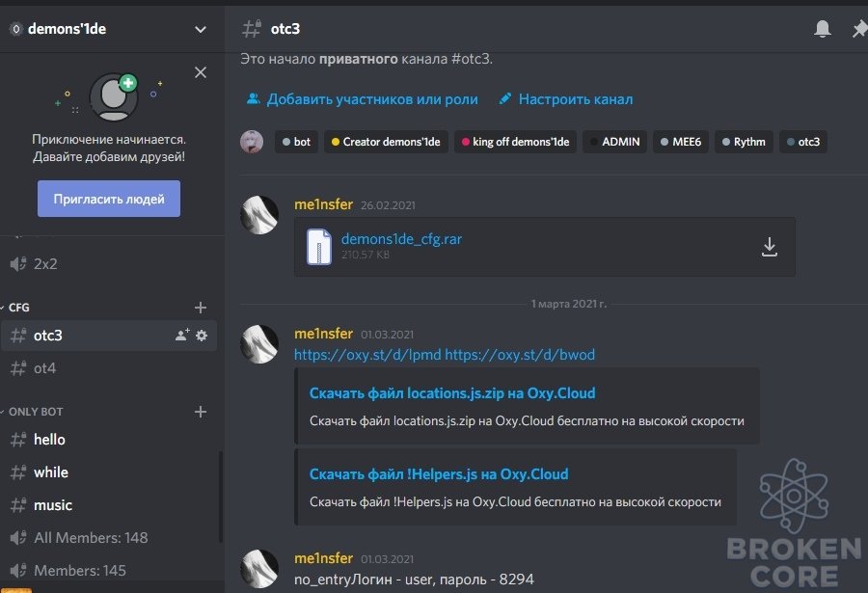
Task: Select the otc3 channel in sidebar
Action: click(109, 335)
